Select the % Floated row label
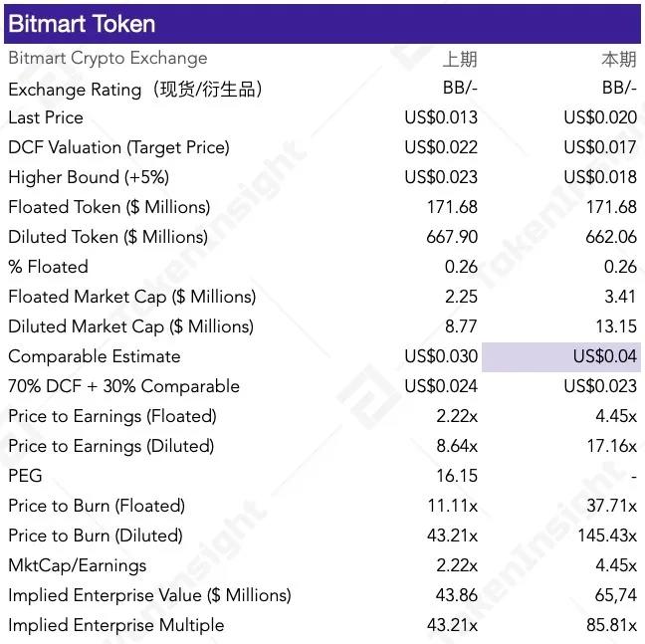645x644 pixels. pyautogui.click(x=48, y=267)
